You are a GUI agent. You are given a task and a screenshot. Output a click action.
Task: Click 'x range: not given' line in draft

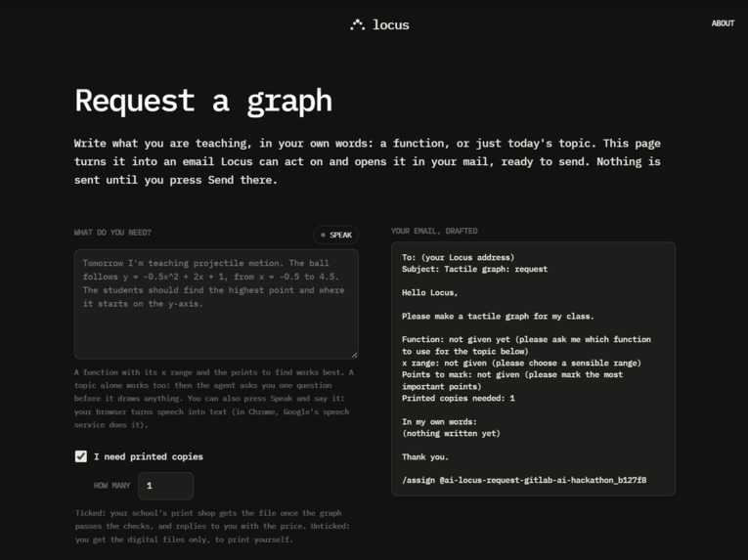point(521,363)
